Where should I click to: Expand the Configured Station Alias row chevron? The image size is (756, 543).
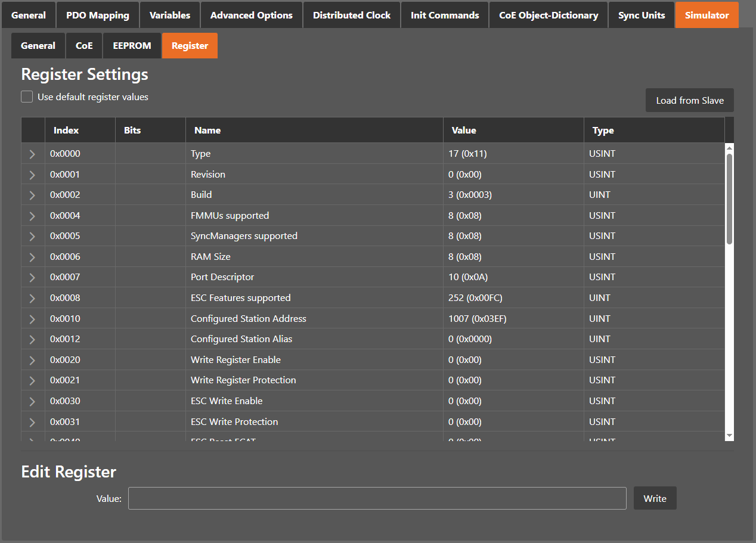pos(32,340)
